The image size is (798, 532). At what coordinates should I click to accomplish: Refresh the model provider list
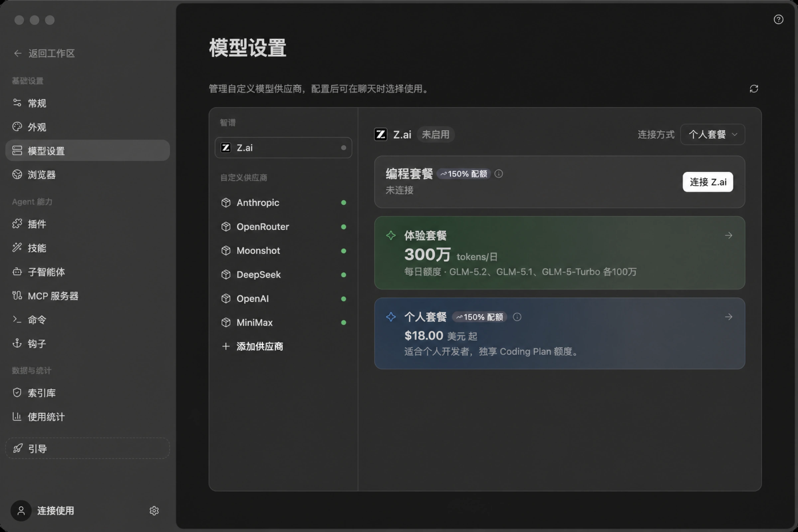click(754, 89)
